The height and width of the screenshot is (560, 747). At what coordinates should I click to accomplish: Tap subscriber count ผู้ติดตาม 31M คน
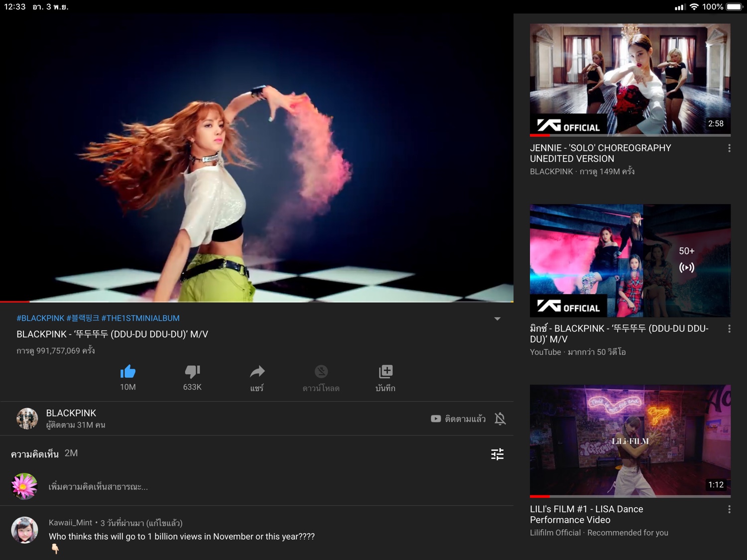(76, 425)
